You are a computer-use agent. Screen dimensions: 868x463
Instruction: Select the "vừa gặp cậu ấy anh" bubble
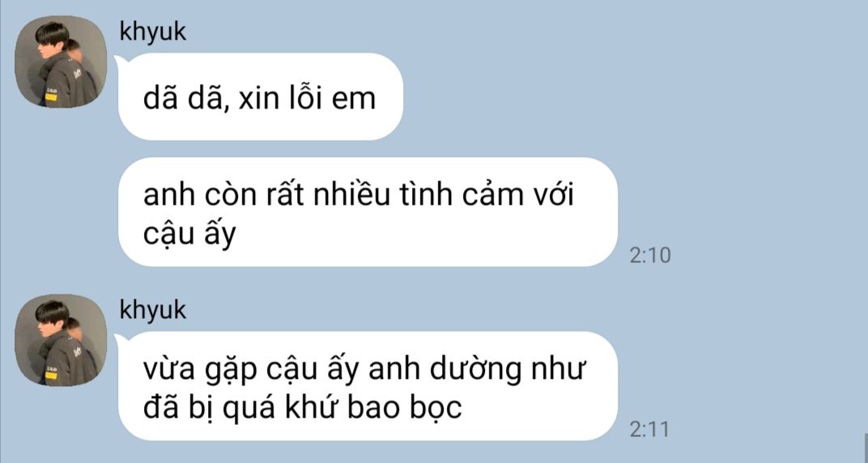pos(368,386)
